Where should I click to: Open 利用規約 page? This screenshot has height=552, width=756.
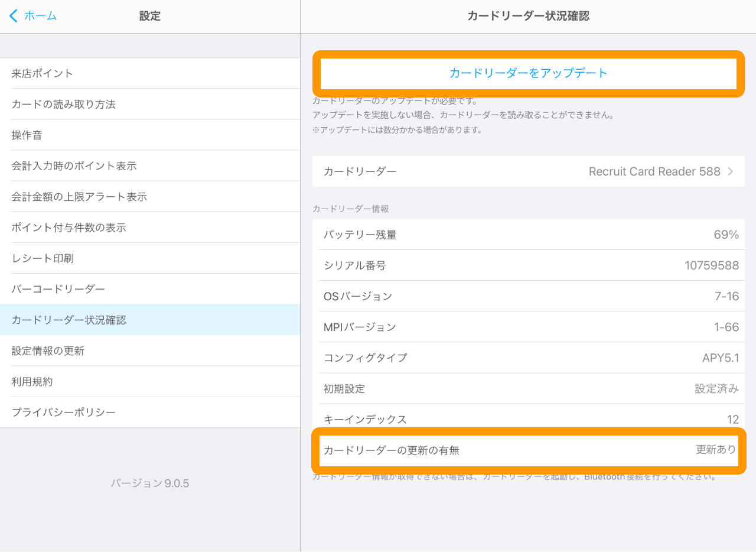click(150, 381)
